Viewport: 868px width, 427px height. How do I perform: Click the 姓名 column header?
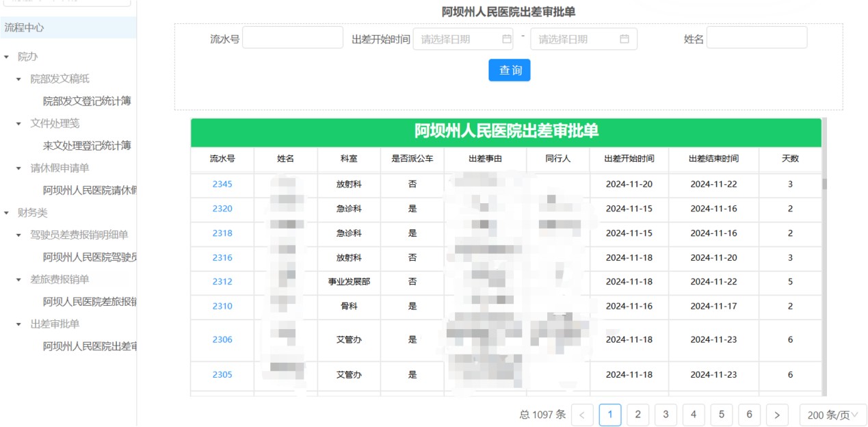(285, 159)
